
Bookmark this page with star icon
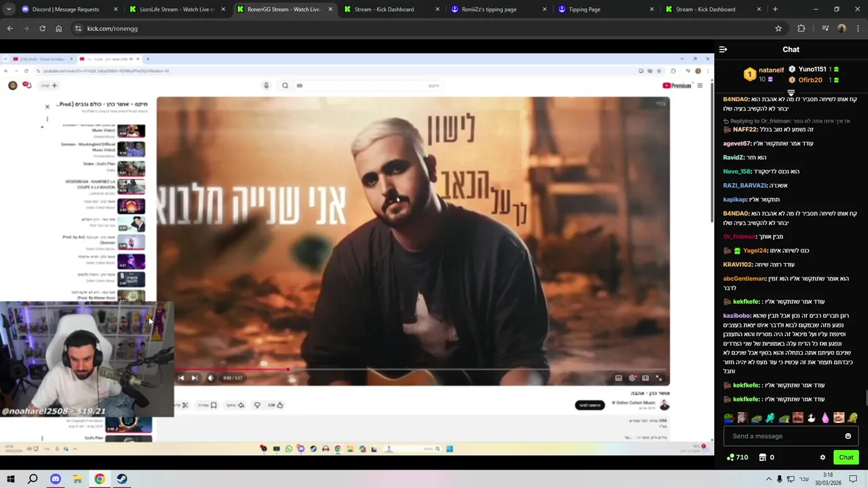point(778,28)
